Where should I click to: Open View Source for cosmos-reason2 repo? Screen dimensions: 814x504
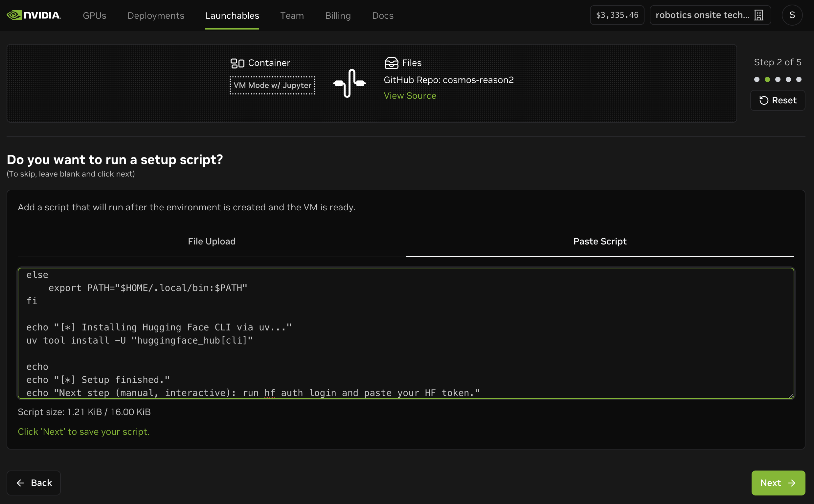(x=410, y=96)
